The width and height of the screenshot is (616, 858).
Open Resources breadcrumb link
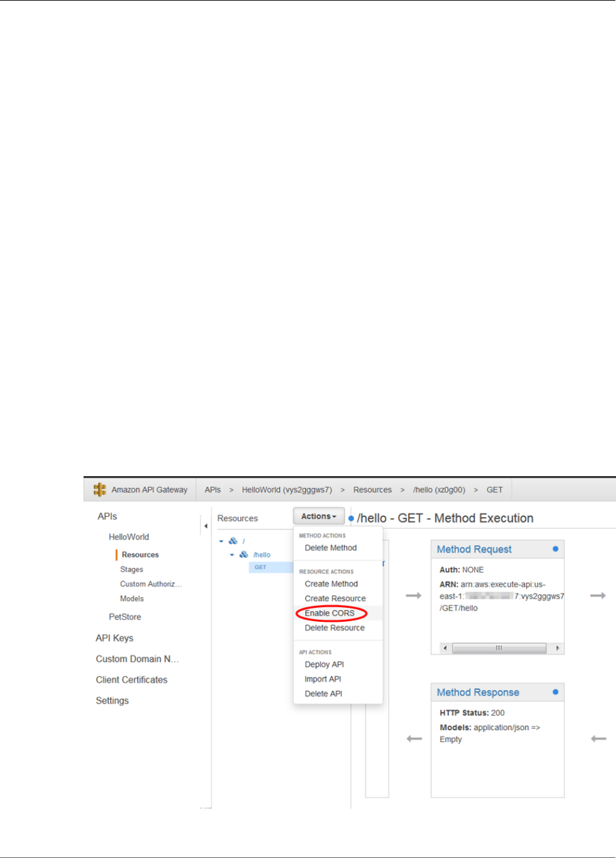point(372,490)
